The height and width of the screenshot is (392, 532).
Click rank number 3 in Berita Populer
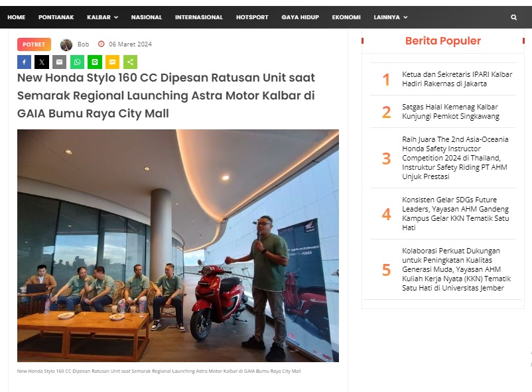pos(386,159)
